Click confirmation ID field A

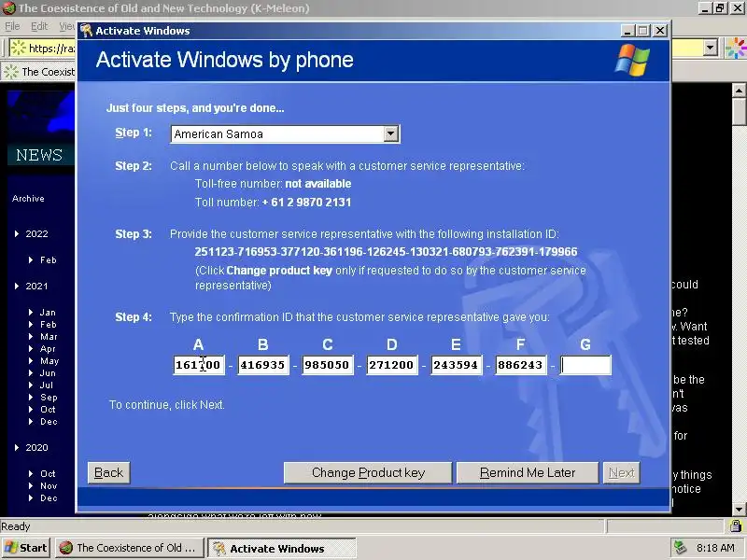[x=198, y=365]
